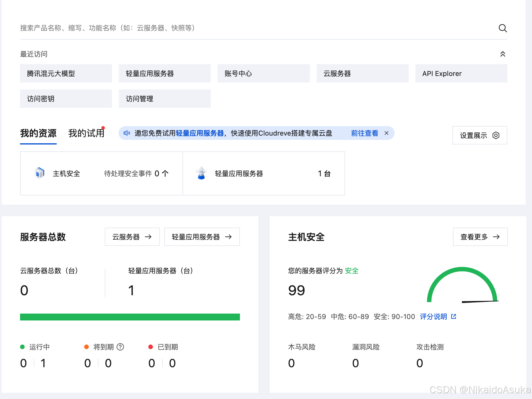Screen dimensions: 532x399
Task: Click 轻量应用服务器（台） label in stats
Action: (x=162, y=271)
